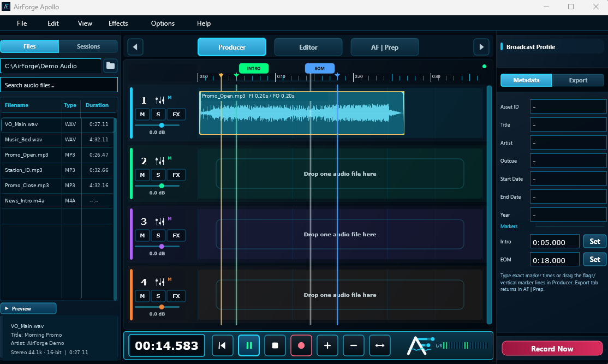The width and height of the screenshot is (608, 364).
Task: Zoom in timeline with plus button
Action: [327, 345]
